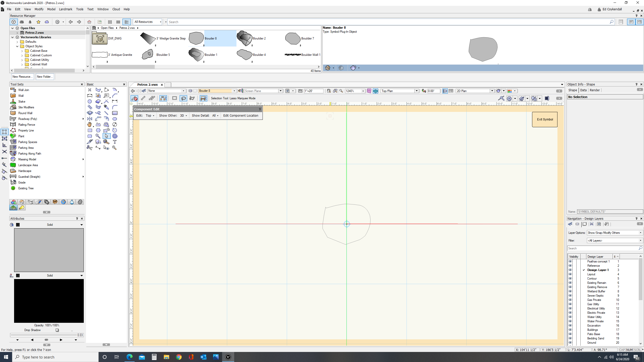This screenshot has width=644, height=362.
Task: Hide the Contour design layer
Action: (570, 278)
